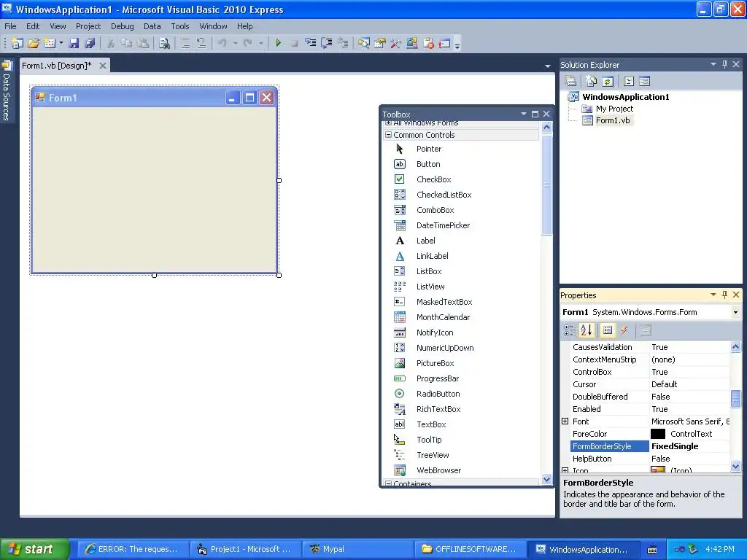The image size is (747, 560).
Task: Open Toolbox window position dropdown arrow
Action: (x=524, y=114)
